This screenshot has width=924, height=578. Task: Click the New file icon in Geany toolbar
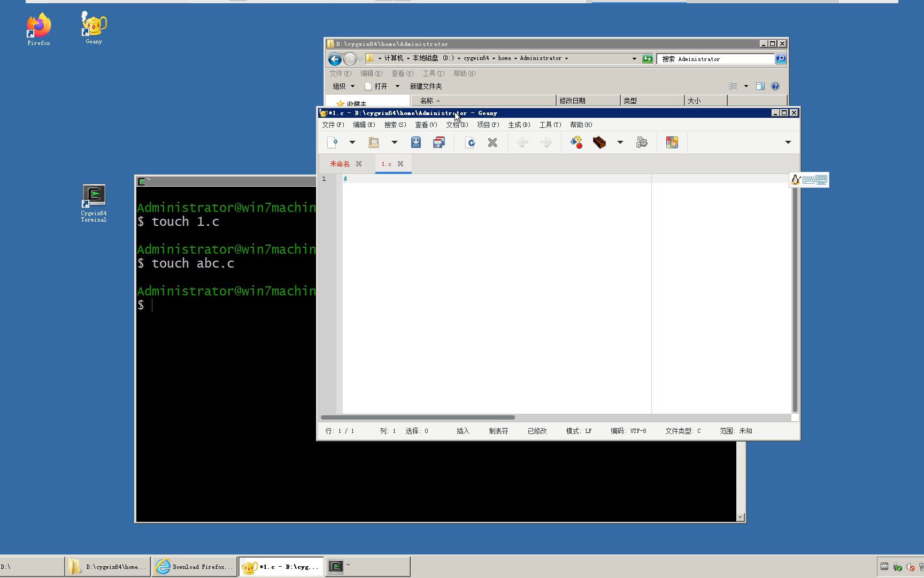click(332, 142)
